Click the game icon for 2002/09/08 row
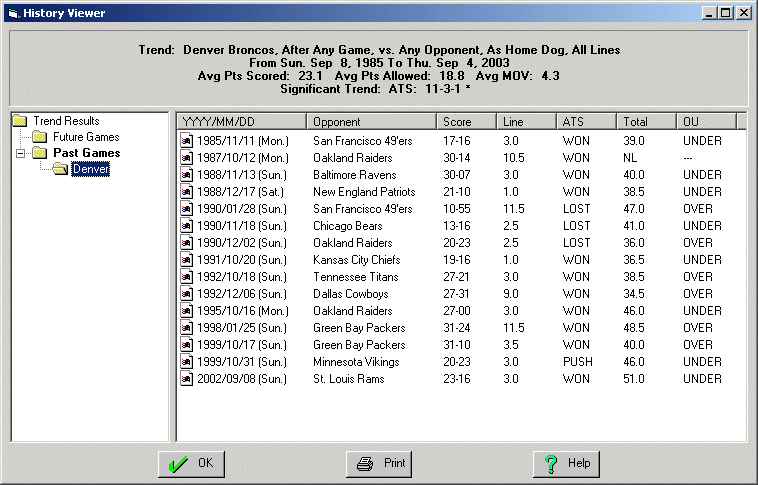Screen dimensions: 758x485 point(187,379)
